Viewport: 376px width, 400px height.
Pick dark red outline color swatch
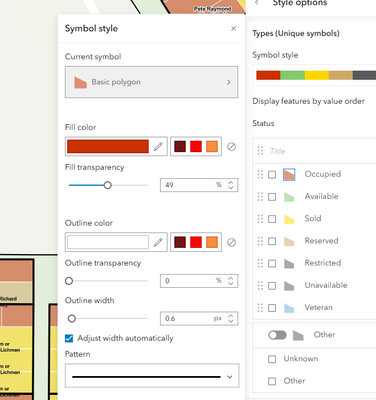(180, 242)
